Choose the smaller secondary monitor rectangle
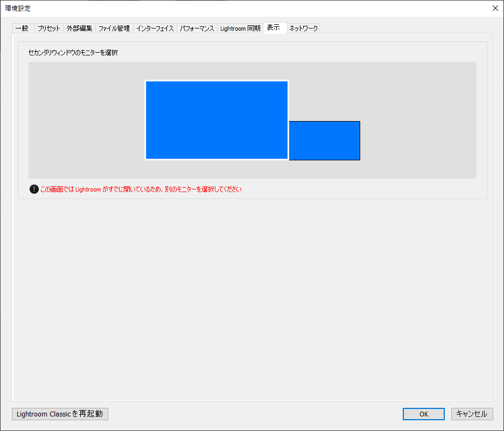 coord(325,140)
